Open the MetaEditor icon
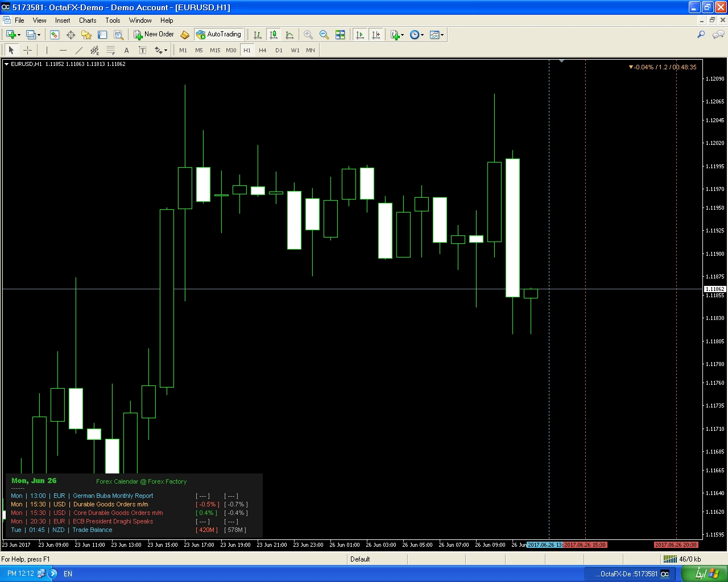 [185, 35]
